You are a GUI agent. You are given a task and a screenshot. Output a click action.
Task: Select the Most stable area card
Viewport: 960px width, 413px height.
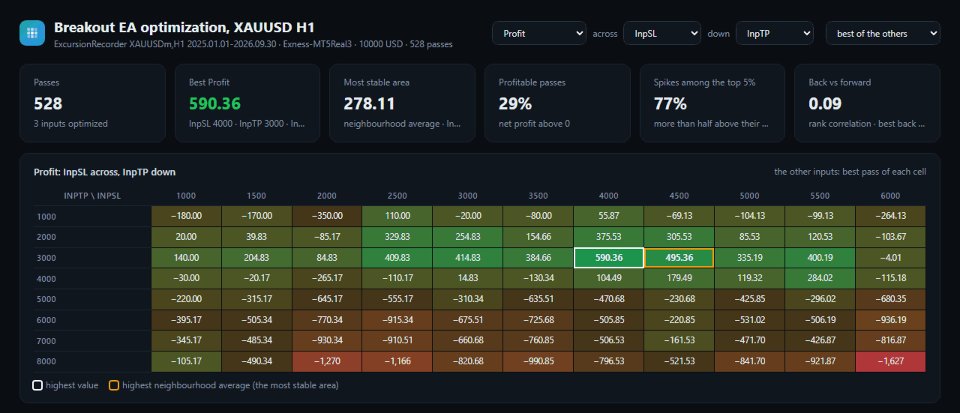click(x=402, y=103)
